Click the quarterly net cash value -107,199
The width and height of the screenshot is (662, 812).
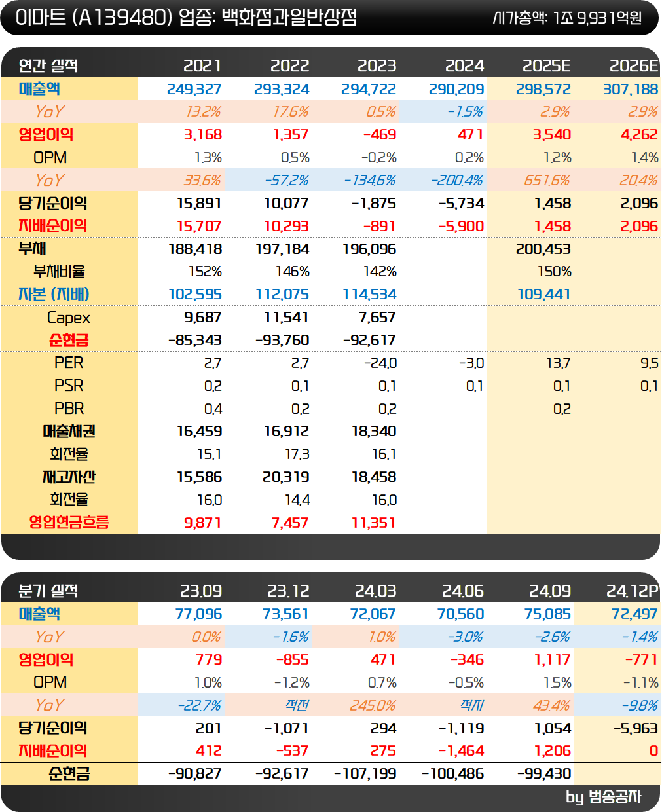(365, 773)
